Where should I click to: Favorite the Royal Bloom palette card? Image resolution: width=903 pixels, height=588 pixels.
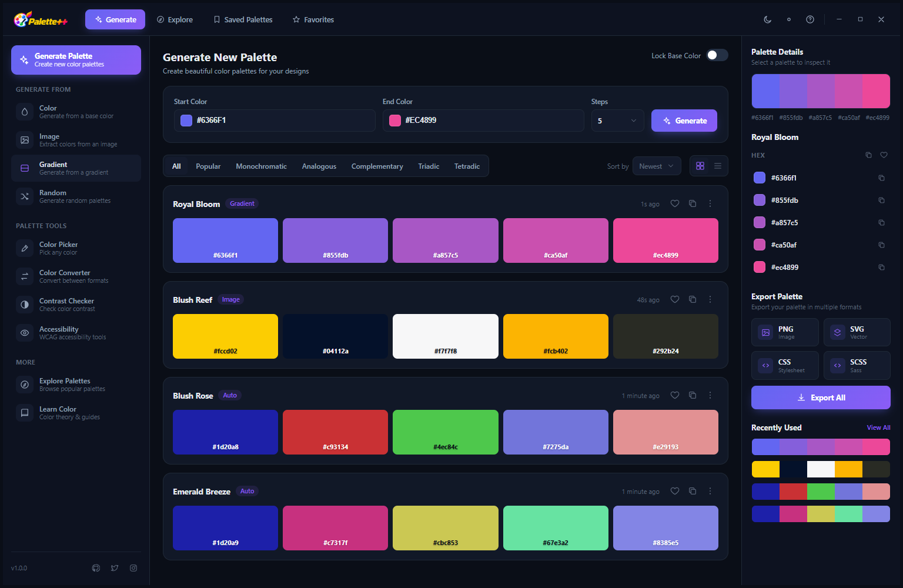point(675,203)
